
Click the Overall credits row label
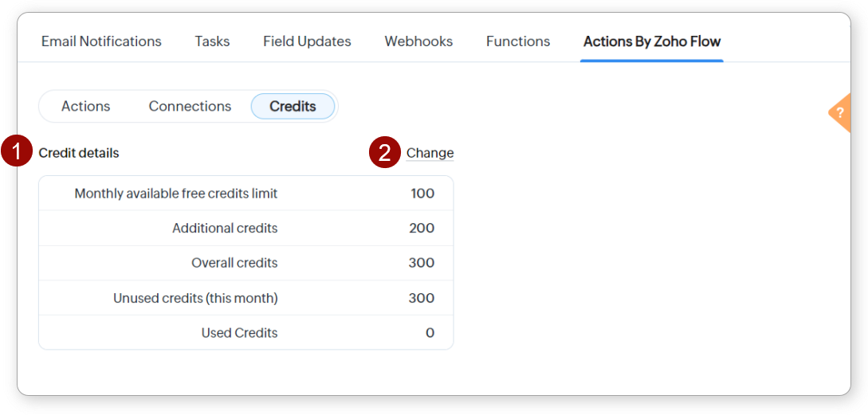pos(234,263)
